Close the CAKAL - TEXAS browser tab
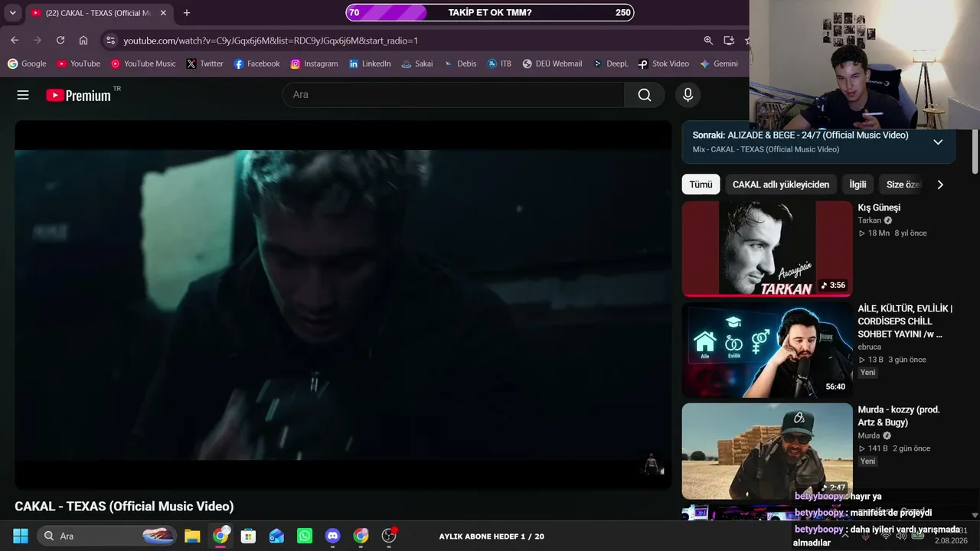This screenshot has width=980, height=551. click(x=163, y=13)
